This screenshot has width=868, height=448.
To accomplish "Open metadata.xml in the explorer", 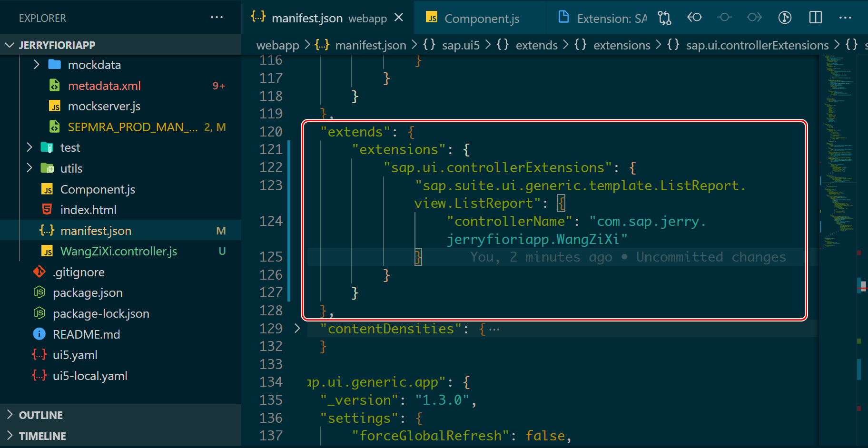I will pos(104,86).
